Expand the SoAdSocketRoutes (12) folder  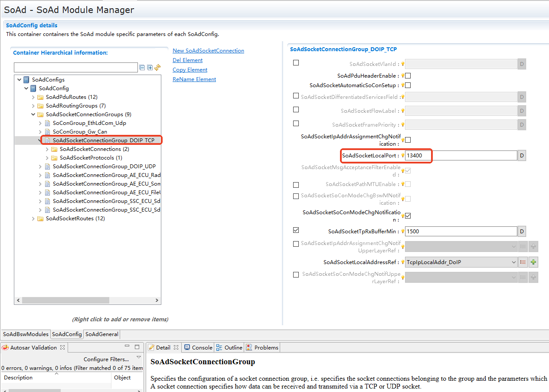pos(33,219)
